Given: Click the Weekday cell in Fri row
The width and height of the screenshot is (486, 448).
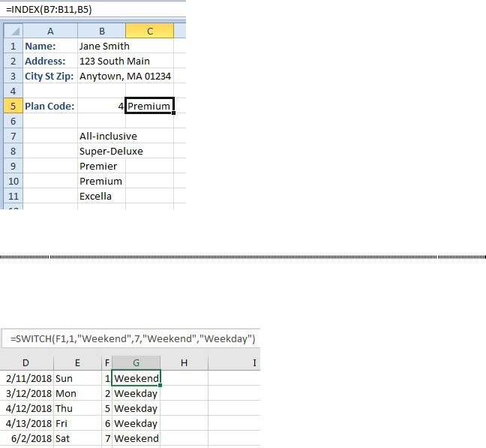Looking at the screenshot, I should point(136,423).
